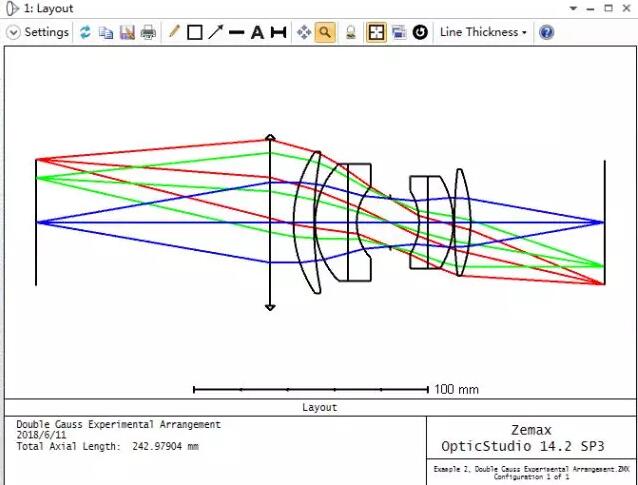Toggle the magnifier zoom tool
Image resolution: width=638 pixels, height=485 pixels.
tap(325, 32)
